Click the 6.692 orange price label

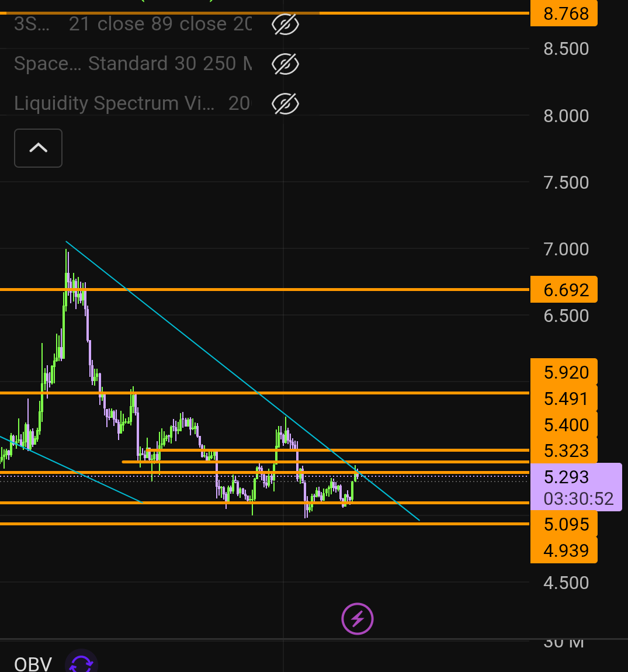564,290
